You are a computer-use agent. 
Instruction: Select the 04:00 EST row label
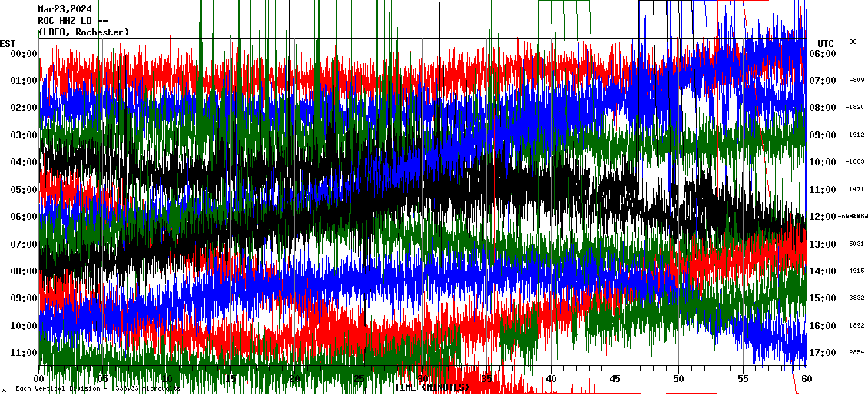coord(23,162)
